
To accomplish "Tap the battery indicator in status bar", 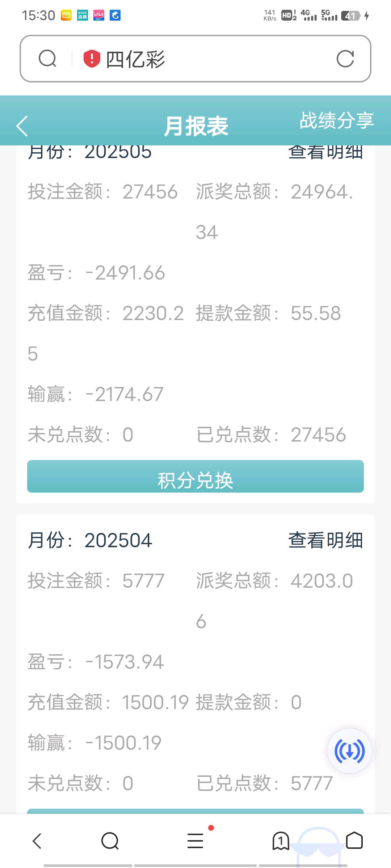I will click(x=350, y=16).
